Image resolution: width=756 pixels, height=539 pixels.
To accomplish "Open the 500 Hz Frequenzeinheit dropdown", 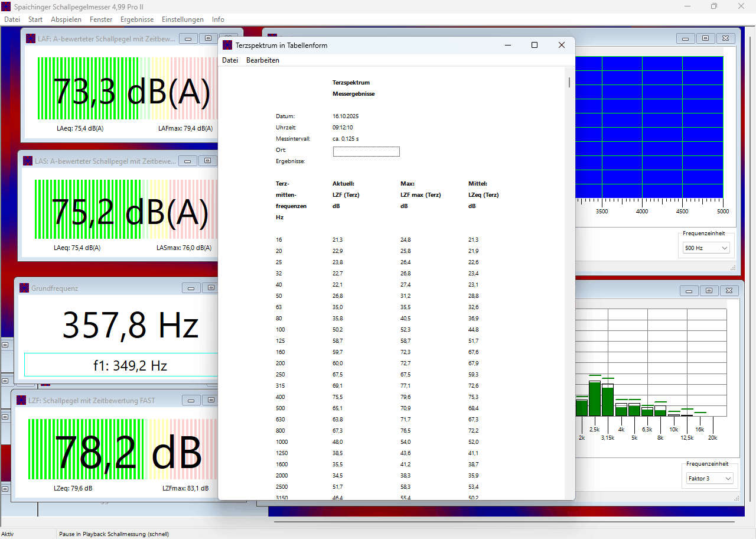I will pos(706,248).
